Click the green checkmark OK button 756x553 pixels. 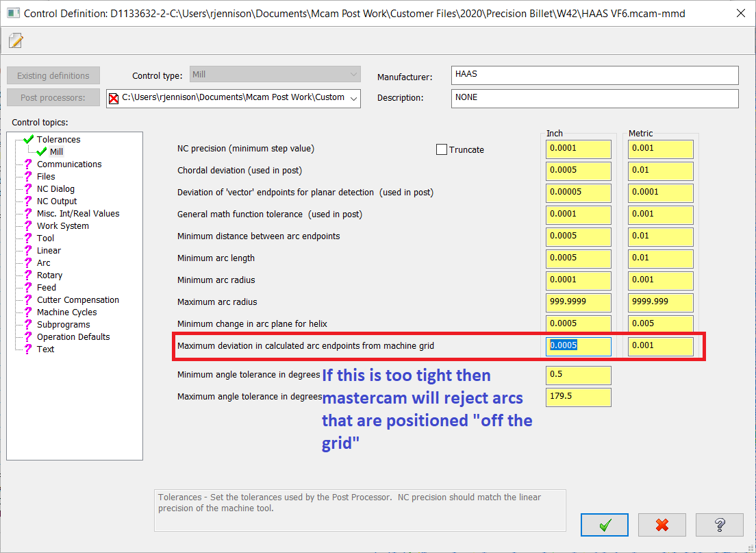(x=604, y=525)
